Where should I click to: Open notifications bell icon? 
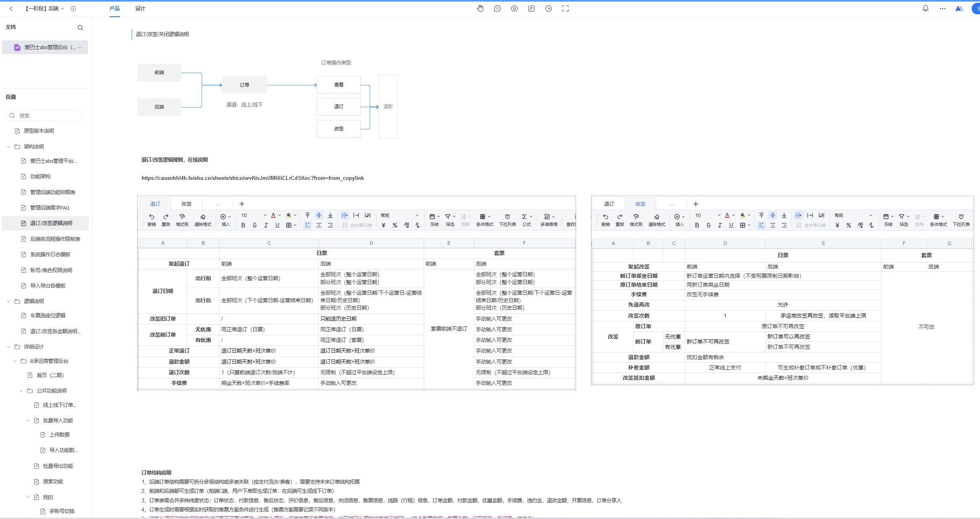pos(925,8)
